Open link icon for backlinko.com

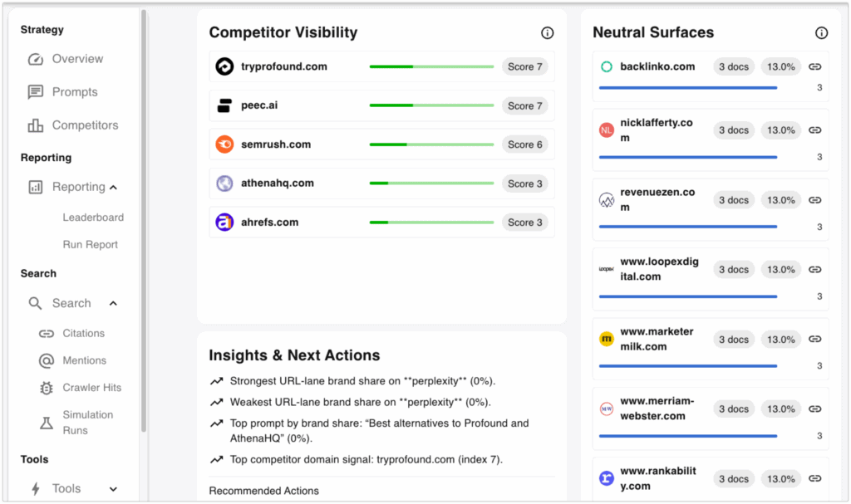click(814, 66)
